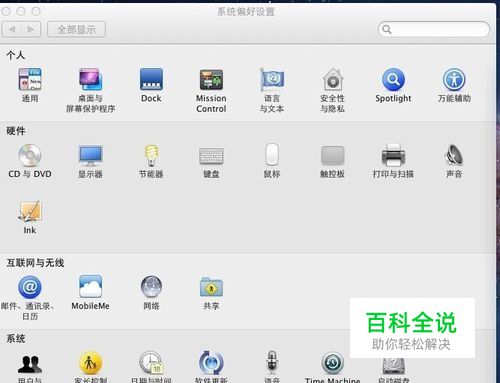Click the 系统 section heading
This screenshot has width=500, height=383.
click(x=16, y=339)
